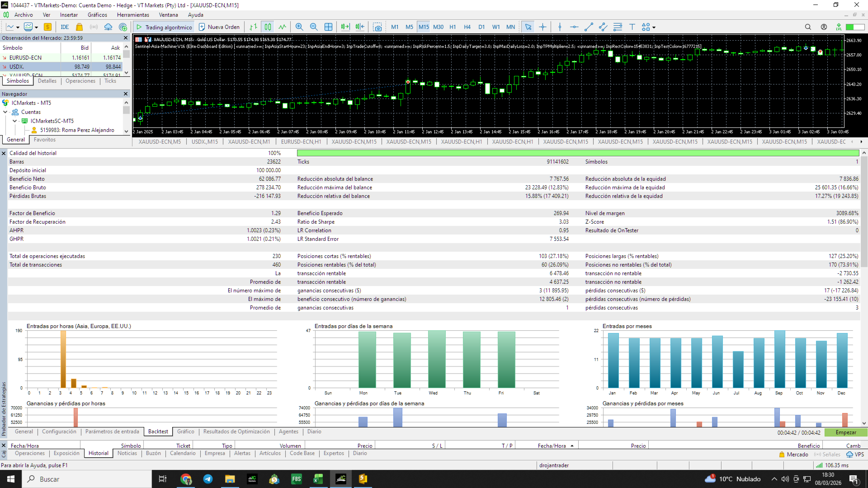Open the Herramientas menu
Viewport: 868px width, 488px height.
coord(132,15)
